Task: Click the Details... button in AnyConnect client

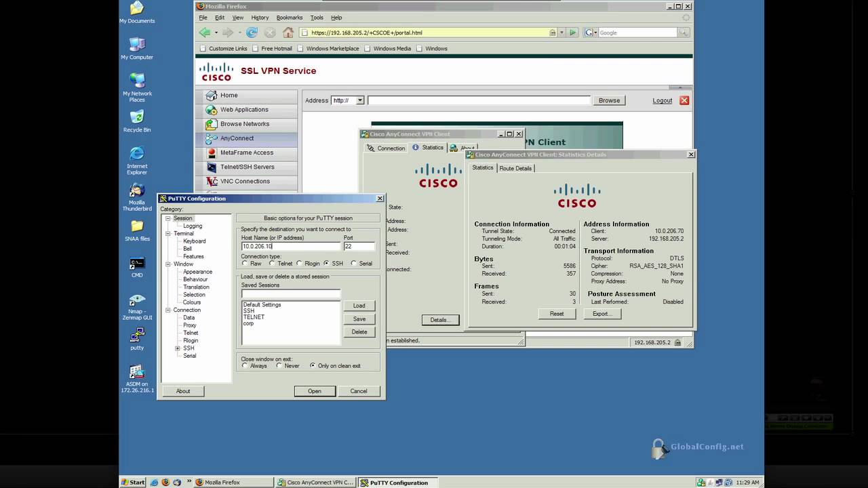Action: click(439, 320)
